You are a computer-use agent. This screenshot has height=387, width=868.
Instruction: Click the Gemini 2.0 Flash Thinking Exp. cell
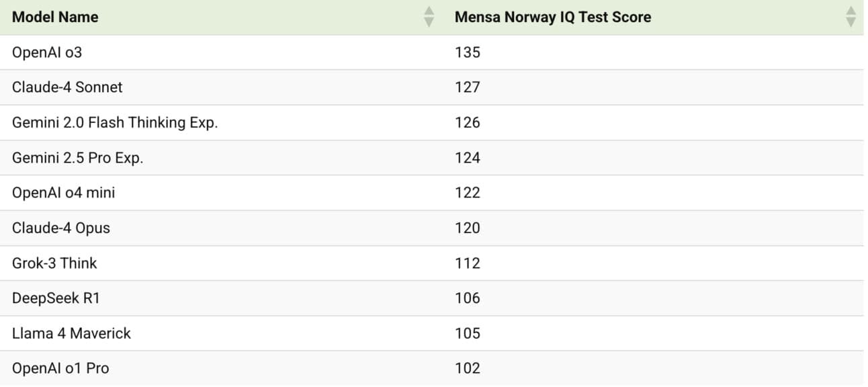coord(115,122)
